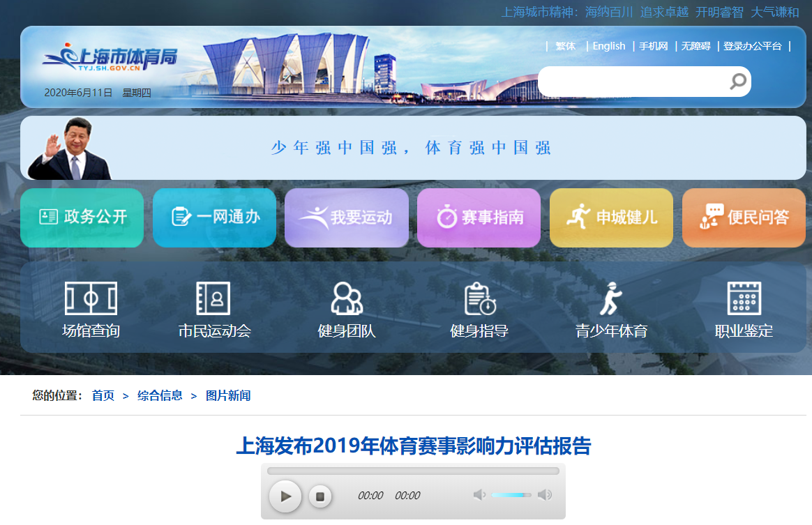Select the 一网通办 menu button
Screen dimensions: 812x525
[x=214, y=218]
